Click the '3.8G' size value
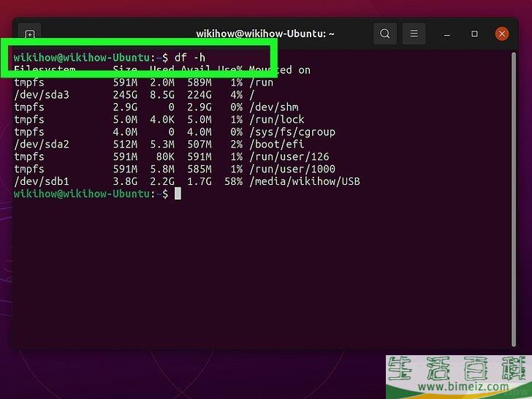The width and height of the screenshot is (532, 399). (125, 181)
